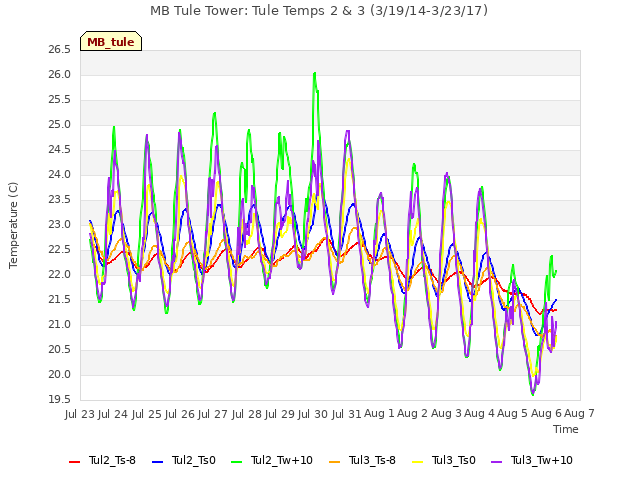Click the 19.5 y-axis tick label
The width and height of the screenshot is (640, 480).
pos(60,400)
